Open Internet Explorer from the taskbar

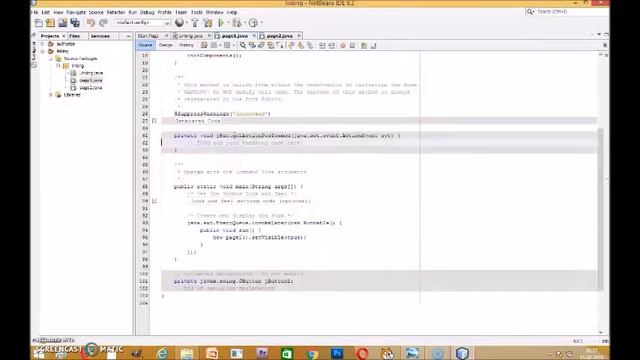(162, 353)
